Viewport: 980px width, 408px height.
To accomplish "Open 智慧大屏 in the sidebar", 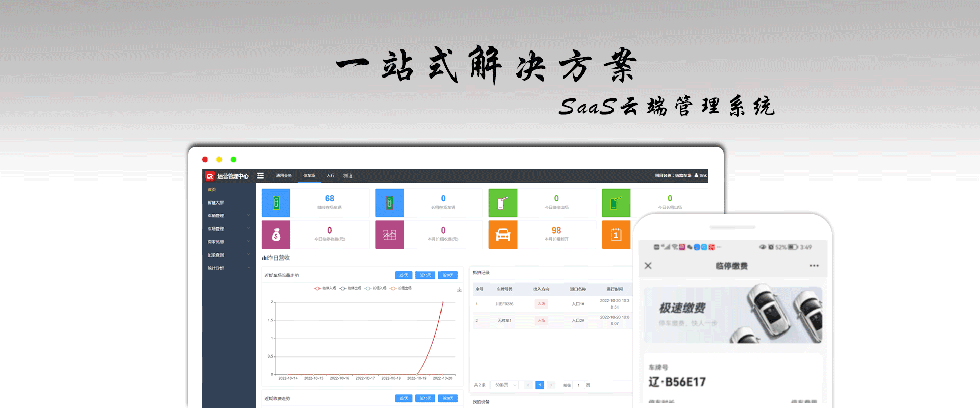I will tap(216, 202).
